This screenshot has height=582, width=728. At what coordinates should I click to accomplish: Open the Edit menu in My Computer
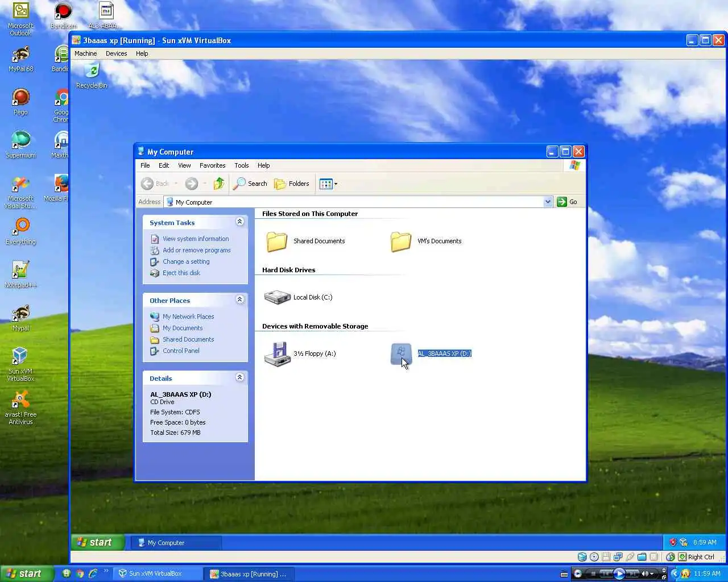tap(164, 165)
